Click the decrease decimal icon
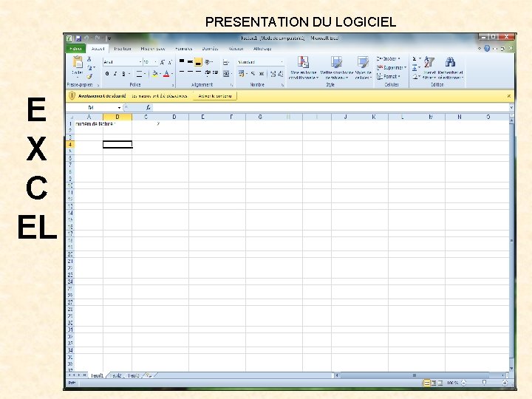 pyautogui.click(x=281, y=74)
